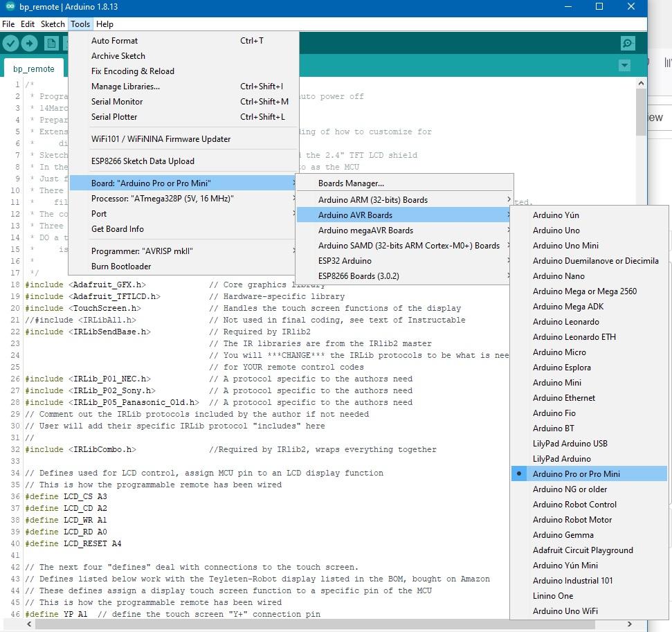Open the File menu

(x=8, y=24)
